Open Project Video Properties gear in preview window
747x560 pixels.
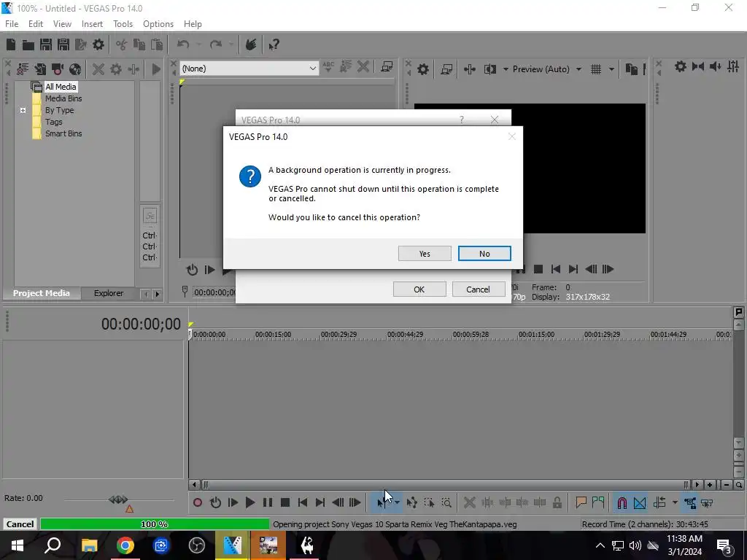point(423,69)
